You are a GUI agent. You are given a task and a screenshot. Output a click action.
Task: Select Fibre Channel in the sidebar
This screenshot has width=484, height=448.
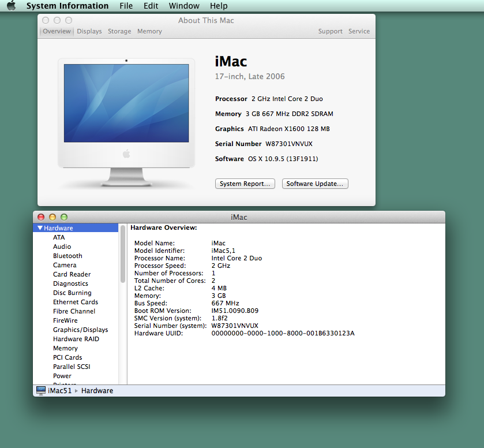click(74, 311)
